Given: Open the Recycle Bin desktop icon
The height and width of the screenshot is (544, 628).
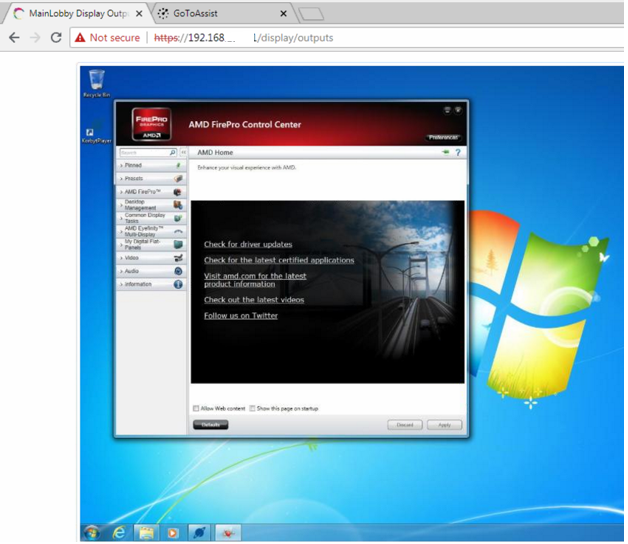Looking at the screenshot, I should (x=97, y=83).
